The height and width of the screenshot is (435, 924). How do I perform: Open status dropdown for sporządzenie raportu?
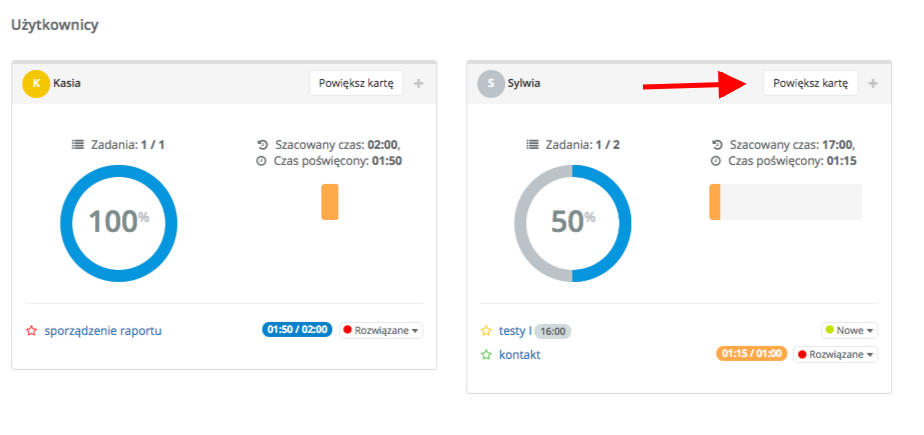[x=381, y=330]
